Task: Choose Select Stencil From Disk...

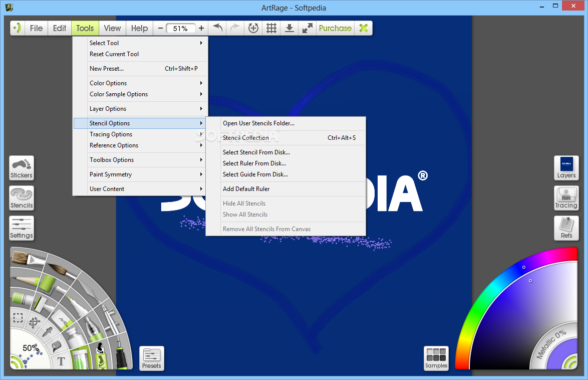Action: [x=286, y=152]
